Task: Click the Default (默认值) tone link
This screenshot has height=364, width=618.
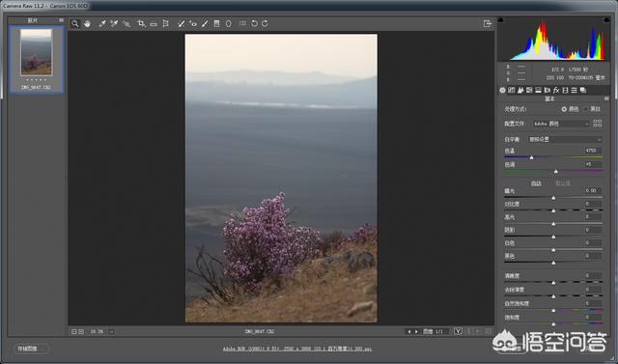Action: (562, 183)
